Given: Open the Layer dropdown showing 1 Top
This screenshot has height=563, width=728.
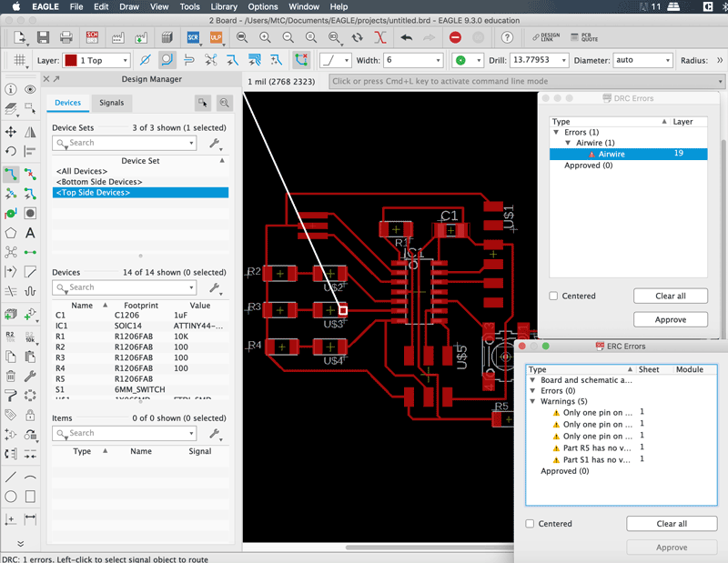Looking at the screenshot, I should coord(95,60).
